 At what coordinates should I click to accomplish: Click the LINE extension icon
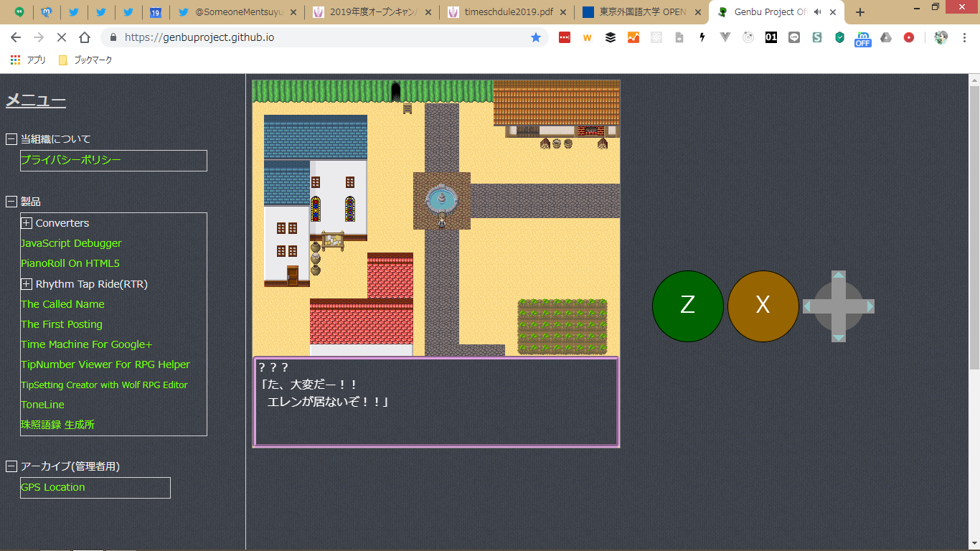pyautogui.click(x=793, y=37)
